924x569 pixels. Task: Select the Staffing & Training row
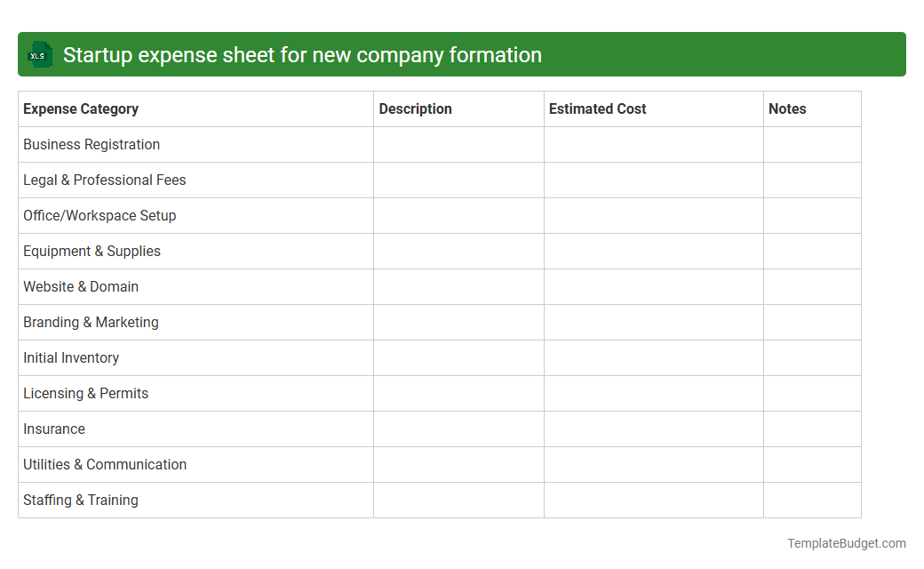(x=80, y=500)
